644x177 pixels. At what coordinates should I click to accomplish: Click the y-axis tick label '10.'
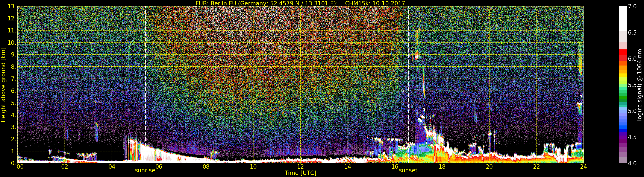coord(12,43)
